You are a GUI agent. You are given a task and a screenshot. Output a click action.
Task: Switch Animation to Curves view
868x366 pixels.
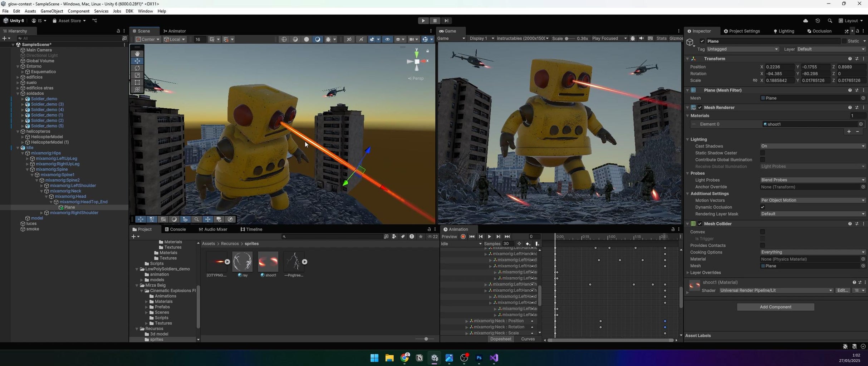click(x=528, y=339)
